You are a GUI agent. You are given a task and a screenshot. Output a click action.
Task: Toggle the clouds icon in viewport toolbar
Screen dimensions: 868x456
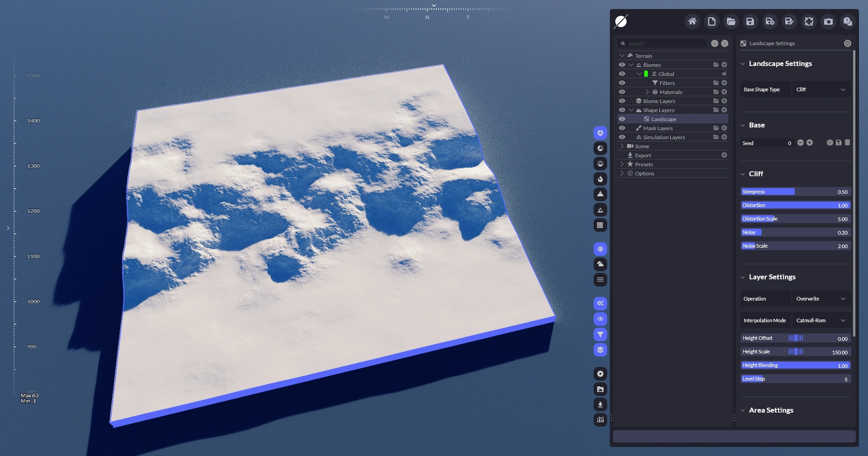600,264
